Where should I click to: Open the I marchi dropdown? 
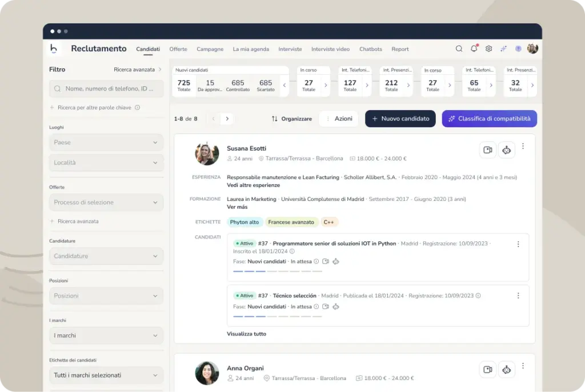coord(106,336)
